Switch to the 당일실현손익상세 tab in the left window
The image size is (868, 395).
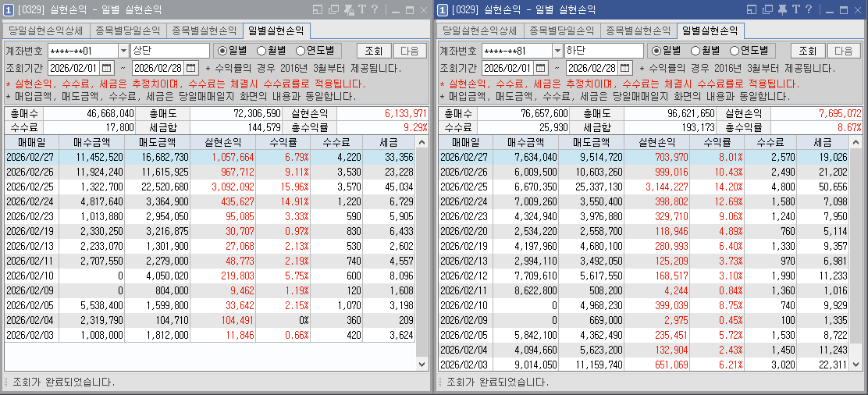46,31
